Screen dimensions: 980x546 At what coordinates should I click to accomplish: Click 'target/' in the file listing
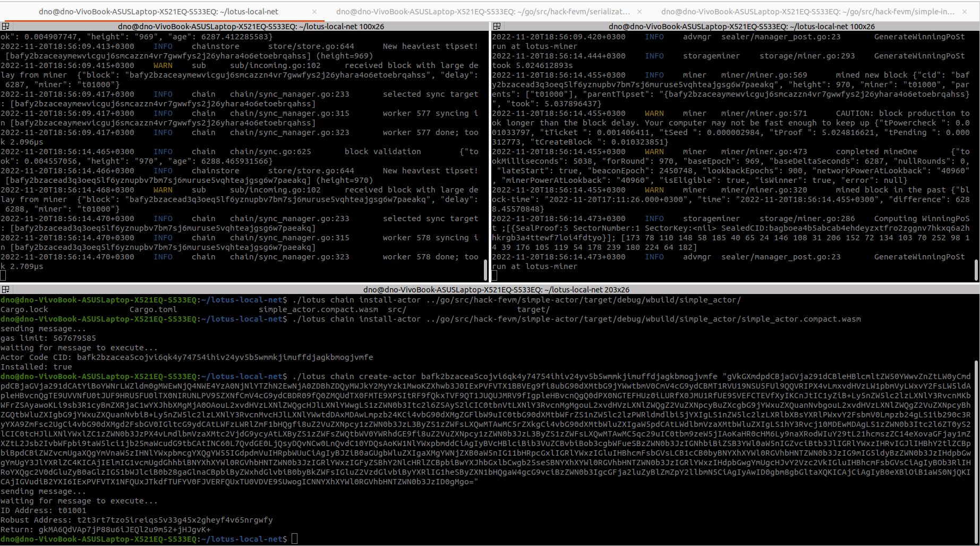pyautogui.click(x=533, y=309)
